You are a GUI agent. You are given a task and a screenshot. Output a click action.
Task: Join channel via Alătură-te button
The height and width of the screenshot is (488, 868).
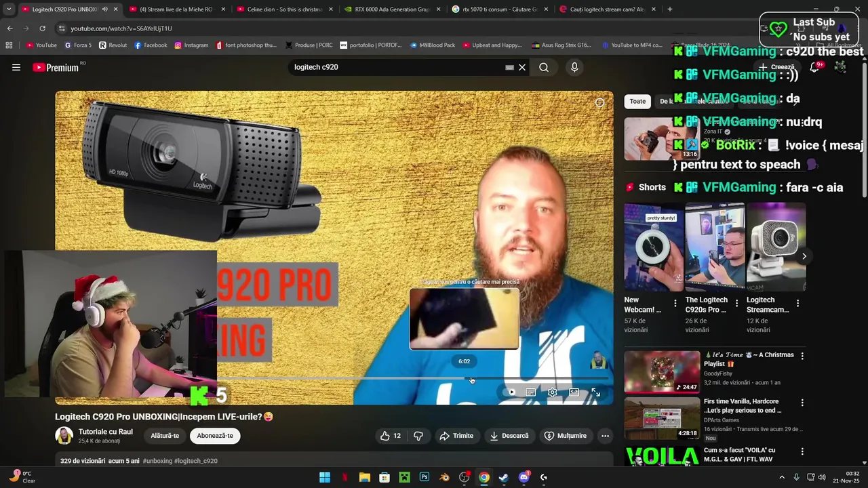[165, 436]
